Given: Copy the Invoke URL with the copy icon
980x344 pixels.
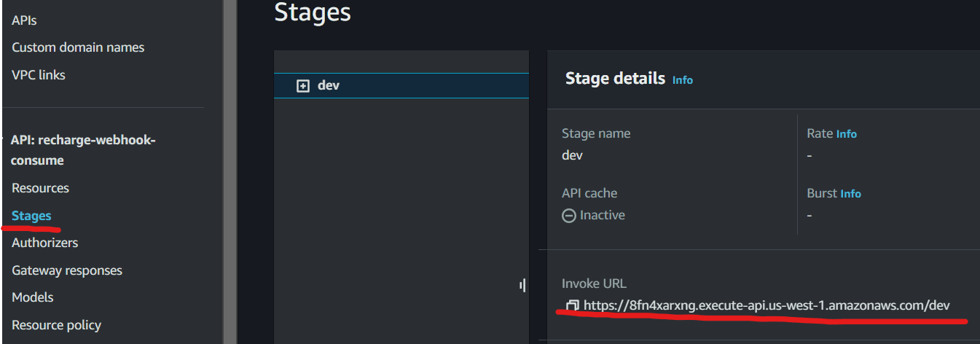Looking at the screenshot, I should point(572,305).
